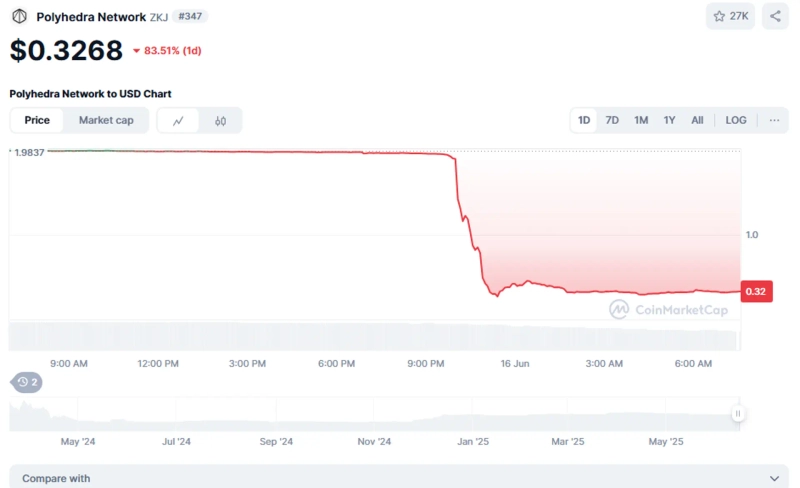This screenshot has height=488, width=800.
Task: Show the 1Y time range
Action: (669, 120)
